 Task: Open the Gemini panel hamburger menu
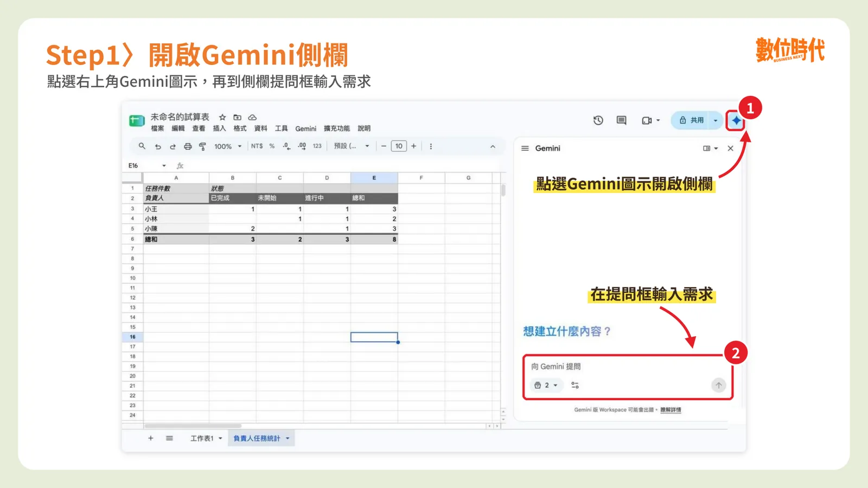[525, 148]
